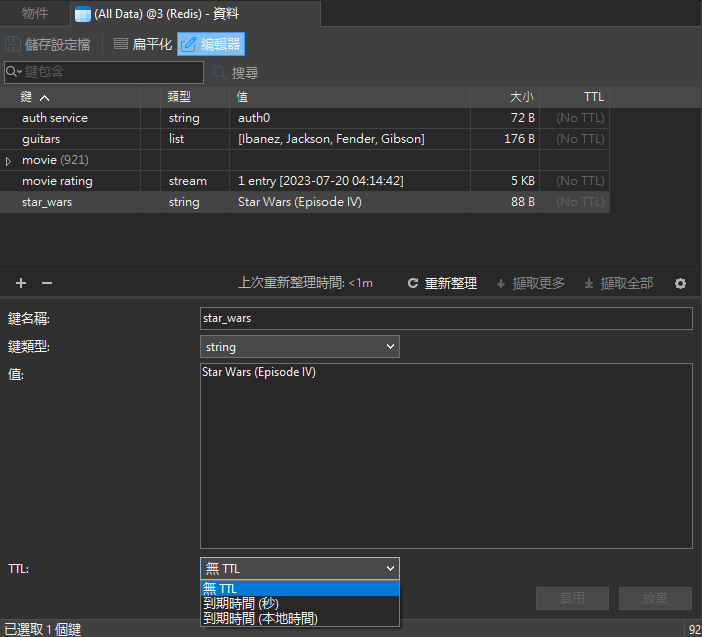
Task: Sort by the 類型 column header
Action: (195, 97)
